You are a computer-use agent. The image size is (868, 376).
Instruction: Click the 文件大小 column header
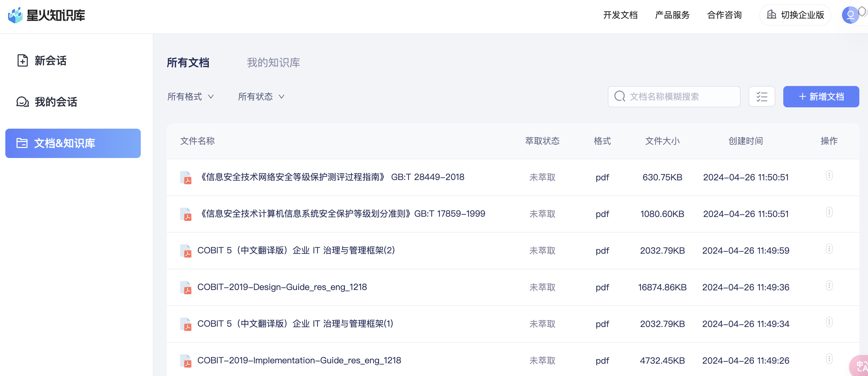(662, 141)
